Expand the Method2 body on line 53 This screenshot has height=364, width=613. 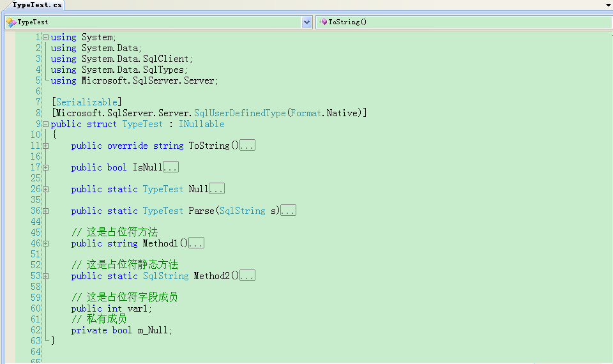pyautogui.click(x=46, y=276)
